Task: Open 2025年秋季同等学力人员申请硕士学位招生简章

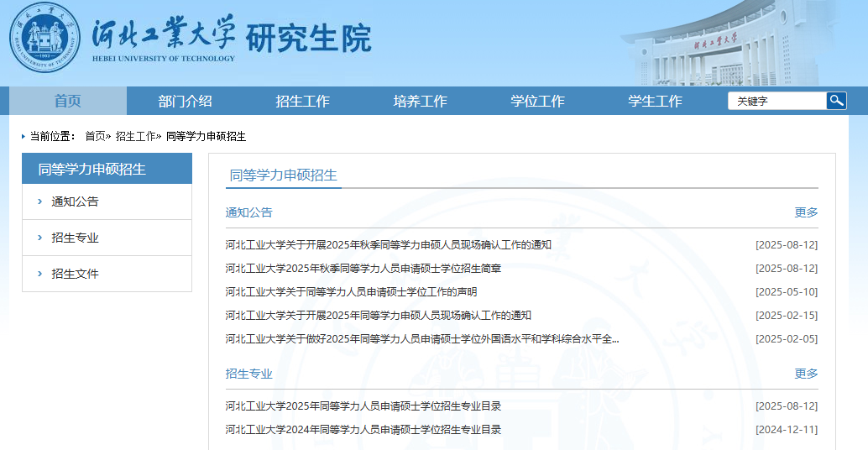Action: [363, 269]
